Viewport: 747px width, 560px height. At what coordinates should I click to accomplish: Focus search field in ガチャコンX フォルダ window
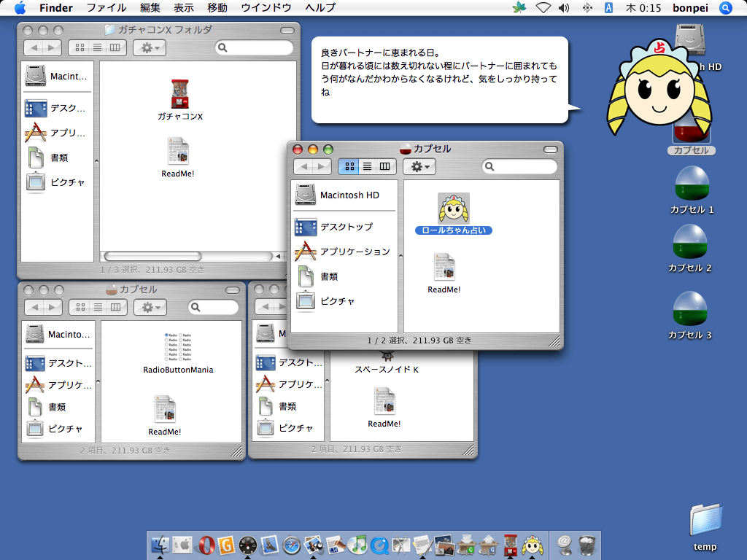tap(254, 47)
